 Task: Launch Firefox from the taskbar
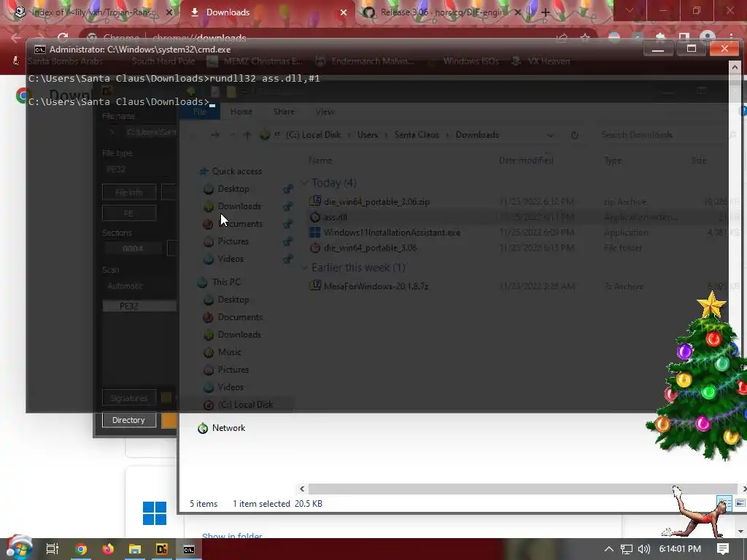108,549
